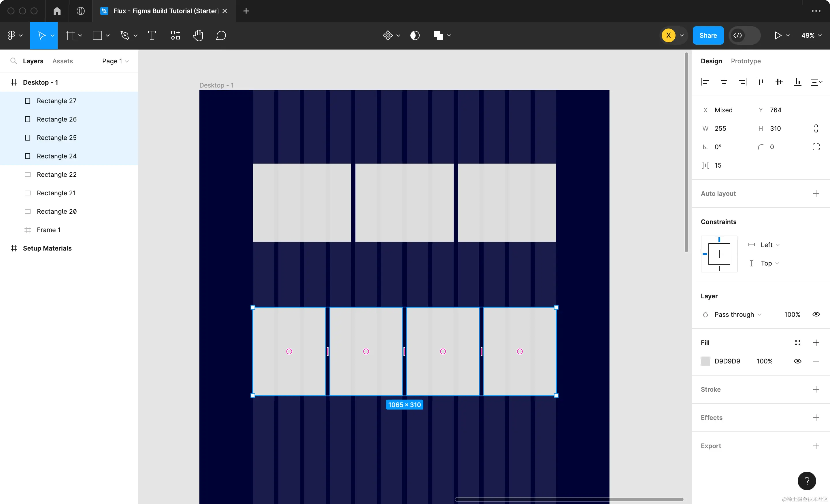Click the D9D9D9 fill color swatch

point(705,361)
